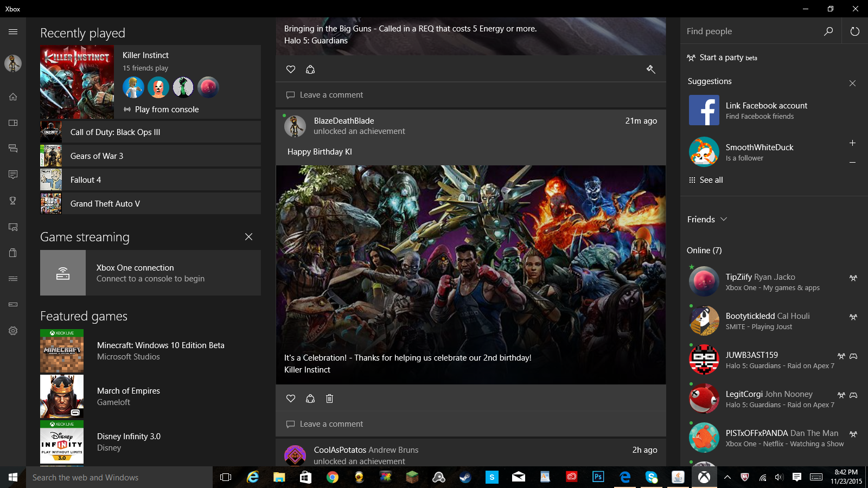The width and height of the screenshot is (868, 488).
Task: Click the Find people search icon
Action: [x=828, y=31]
